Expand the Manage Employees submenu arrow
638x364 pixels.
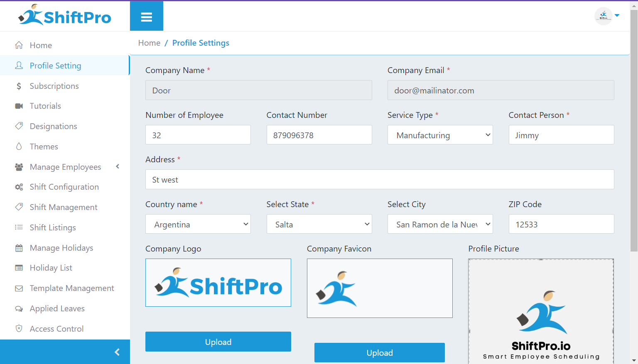click(x=118, y=166)
